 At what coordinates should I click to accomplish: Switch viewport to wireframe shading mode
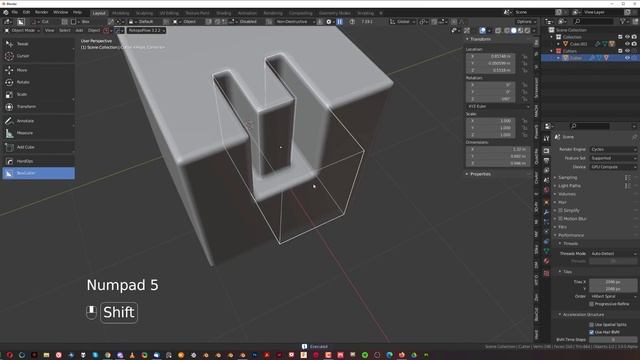[x=507, y=30]
